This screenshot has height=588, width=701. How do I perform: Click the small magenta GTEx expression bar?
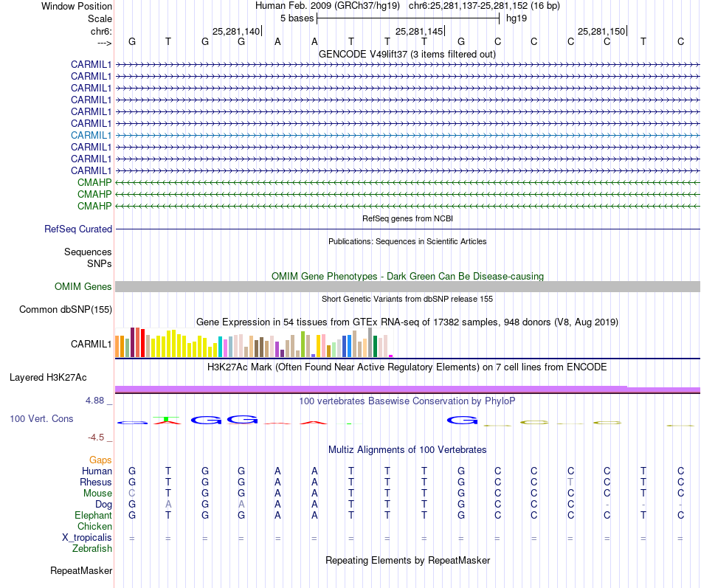tap(391, 356)
